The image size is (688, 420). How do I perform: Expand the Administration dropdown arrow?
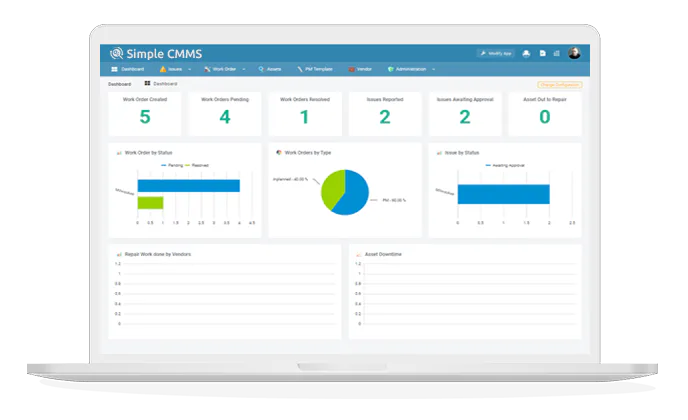[x=434, y=69]
